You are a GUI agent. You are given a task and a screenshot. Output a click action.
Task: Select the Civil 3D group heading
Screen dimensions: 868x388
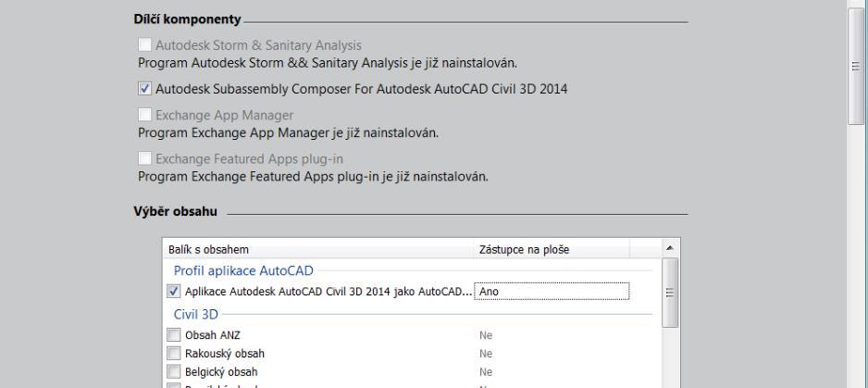pyautogui.click(x=196, y=314)
